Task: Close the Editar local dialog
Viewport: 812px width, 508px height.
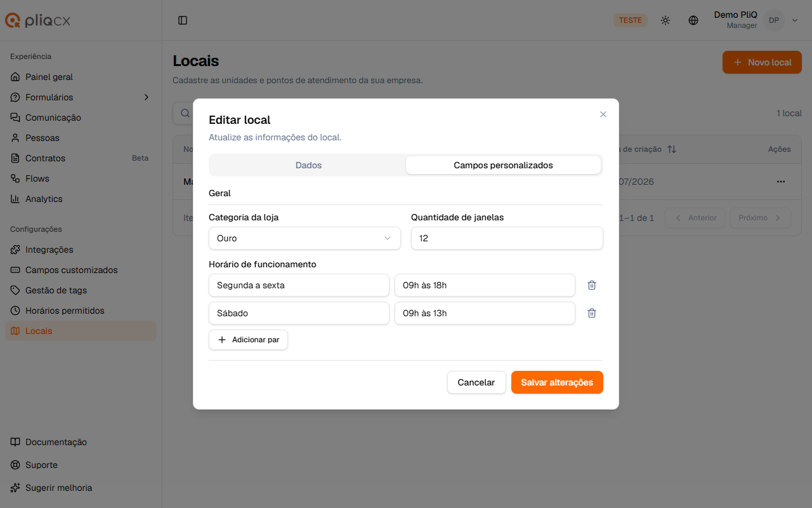Action: 603,114
